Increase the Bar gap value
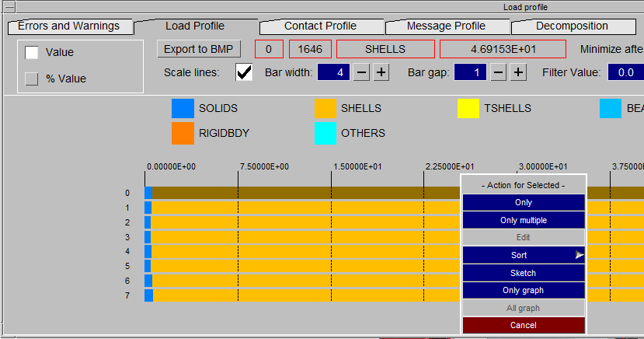644x339 pixels. coord(518,73)
